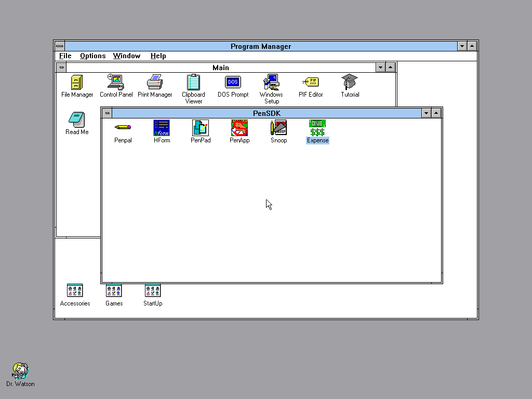The image size is (532, 399).
Task: Select the Read Me notepad icon
Action: (x=77, y=119)
